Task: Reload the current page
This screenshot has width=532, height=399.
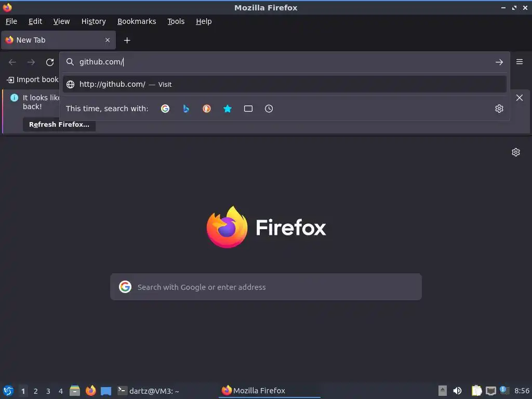Action: pyautogui.click(x=50, y=62)
